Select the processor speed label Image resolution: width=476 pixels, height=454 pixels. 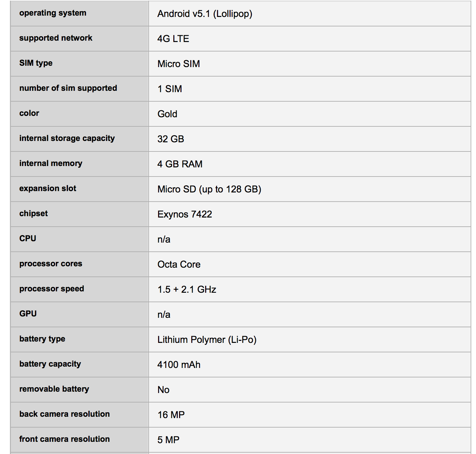[51, 289]
